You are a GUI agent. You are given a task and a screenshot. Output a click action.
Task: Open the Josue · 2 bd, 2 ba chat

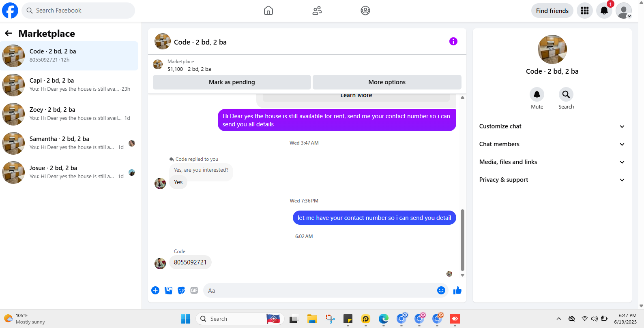click(69, 173)
